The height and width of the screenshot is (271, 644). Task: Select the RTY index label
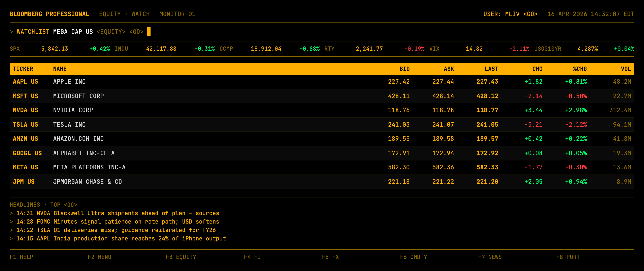click(x=329, y=49)
